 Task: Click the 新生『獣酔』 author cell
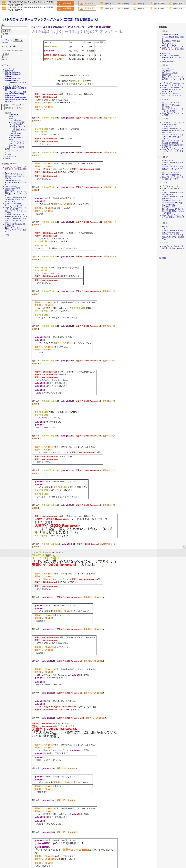tap(74, 51)
